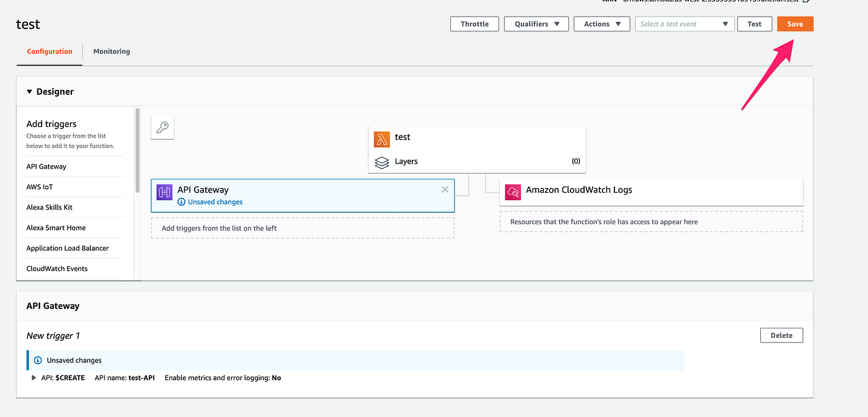Screen dimensions: 868x417
Task: Add the AWS IoT trigger
Action: coord(40,187)
